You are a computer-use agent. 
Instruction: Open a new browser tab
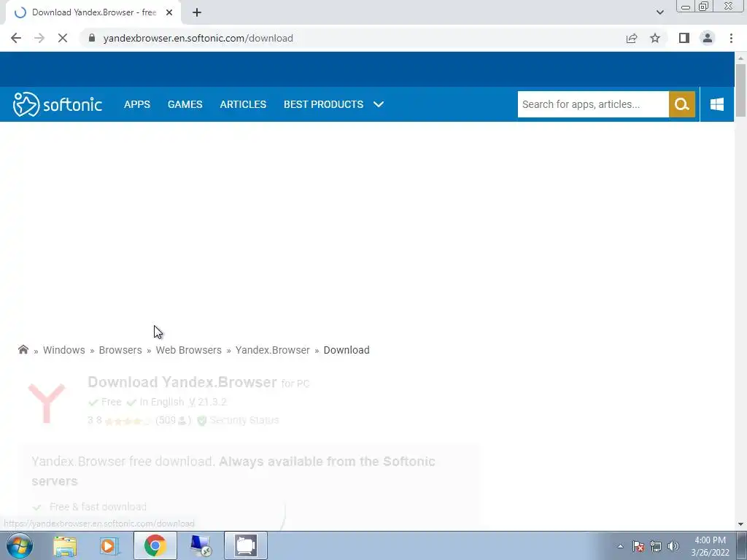coord(197,13)
